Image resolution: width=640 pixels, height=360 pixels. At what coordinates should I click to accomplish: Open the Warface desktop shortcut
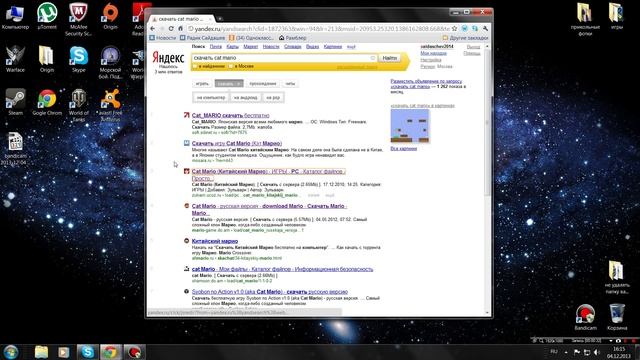coord(15,59)
